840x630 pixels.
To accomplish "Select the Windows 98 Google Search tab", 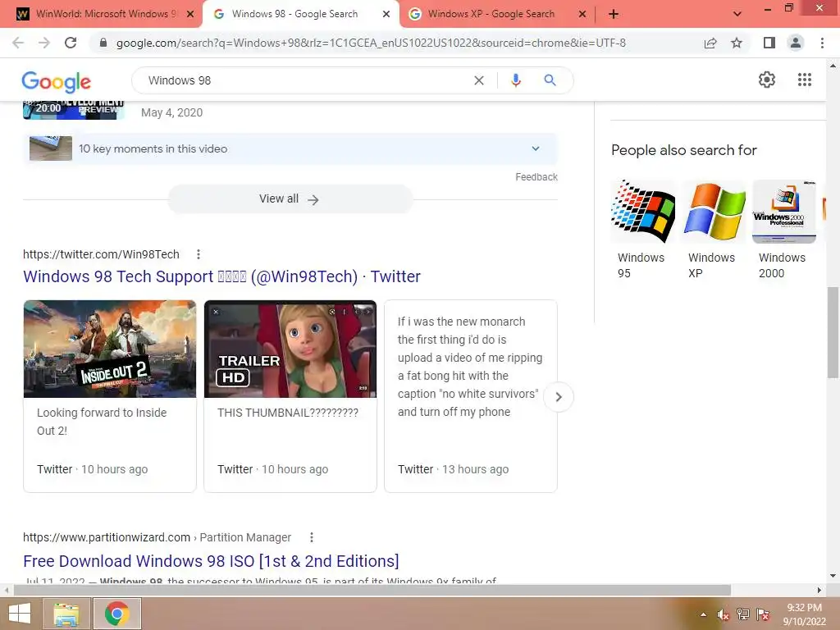I will (x=294, y=14).
